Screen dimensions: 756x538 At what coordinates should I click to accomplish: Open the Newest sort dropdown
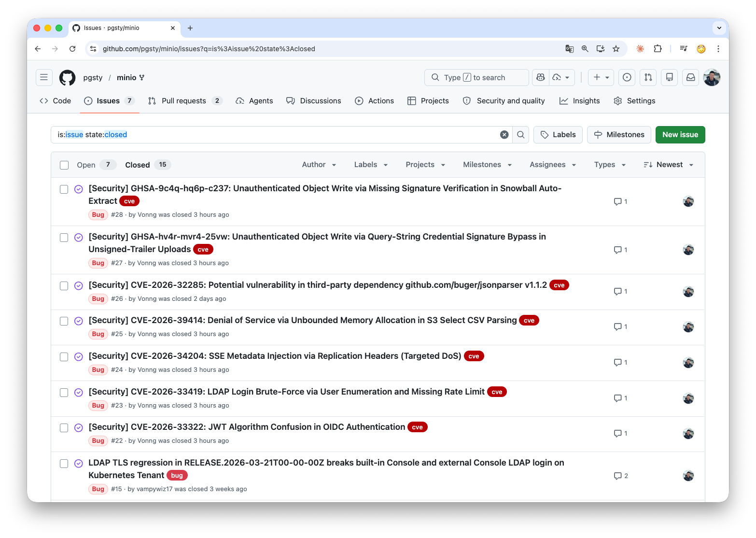click(669, 165)
